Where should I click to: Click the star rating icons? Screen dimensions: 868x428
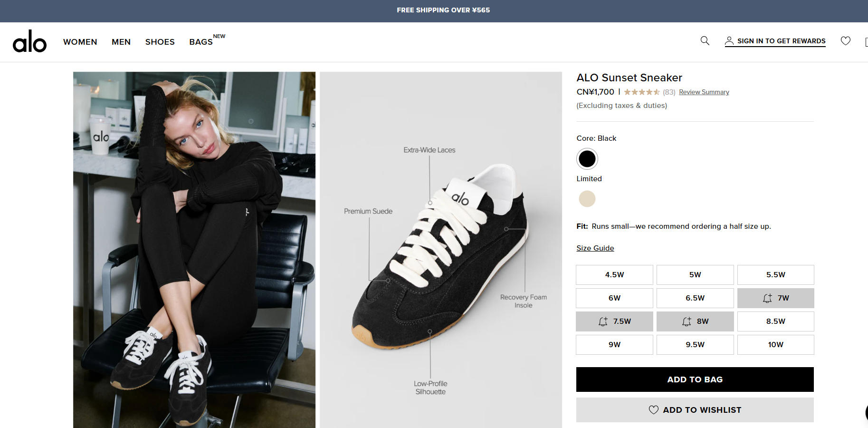coord(641,92)
